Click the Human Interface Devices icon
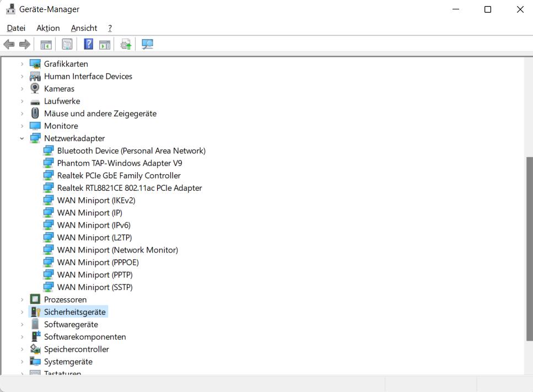 click(35, 77)
